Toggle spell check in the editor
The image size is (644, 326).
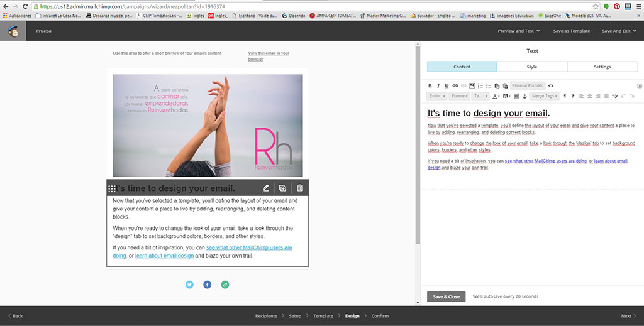click(615, 96)
